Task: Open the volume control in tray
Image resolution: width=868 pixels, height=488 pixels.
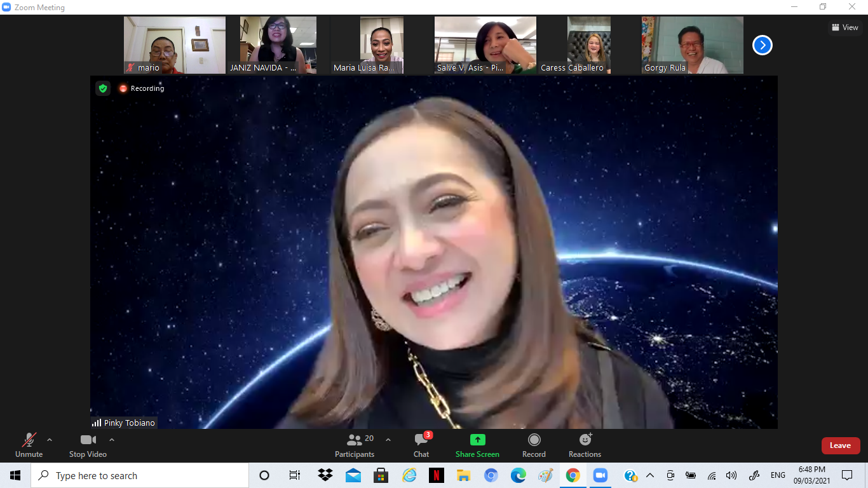Action: 731,475
